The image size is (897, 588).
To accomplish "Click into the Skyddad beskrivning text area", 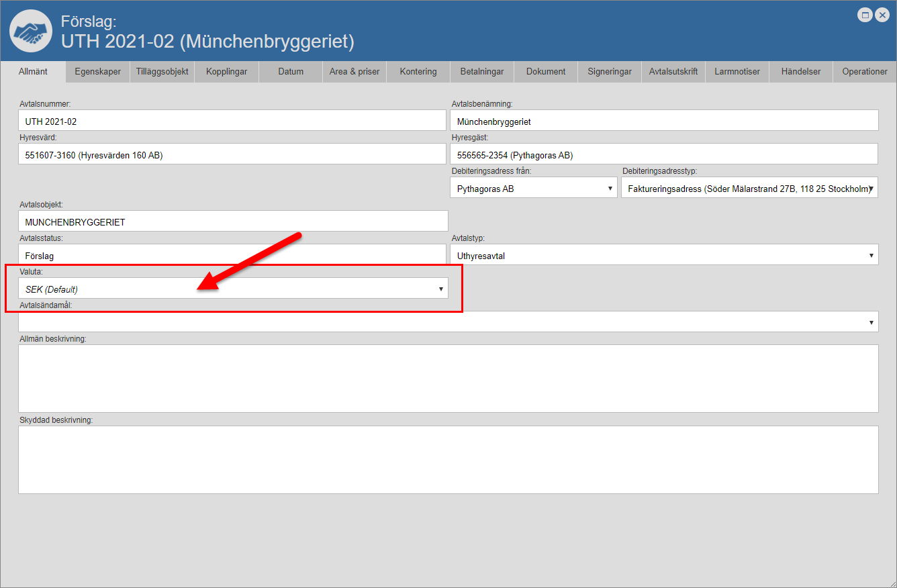I will click(448, 460).
